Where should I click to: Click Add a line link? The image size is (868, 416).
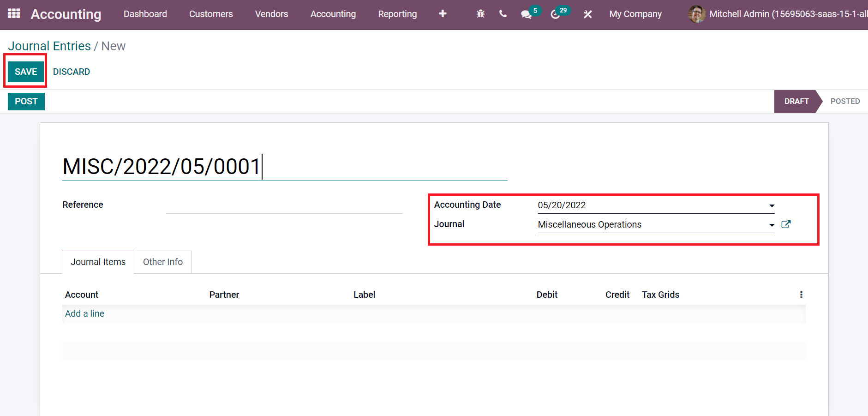84,314
